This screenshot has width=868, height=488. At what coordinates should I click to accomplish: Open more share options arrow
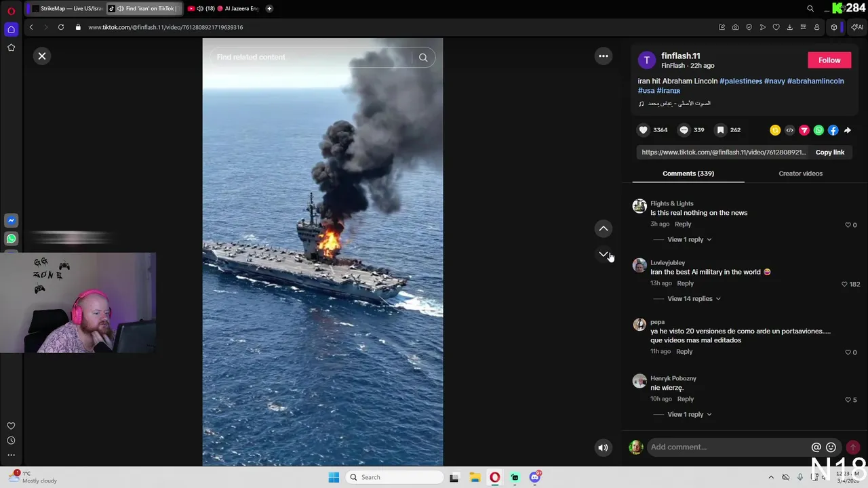847,130
